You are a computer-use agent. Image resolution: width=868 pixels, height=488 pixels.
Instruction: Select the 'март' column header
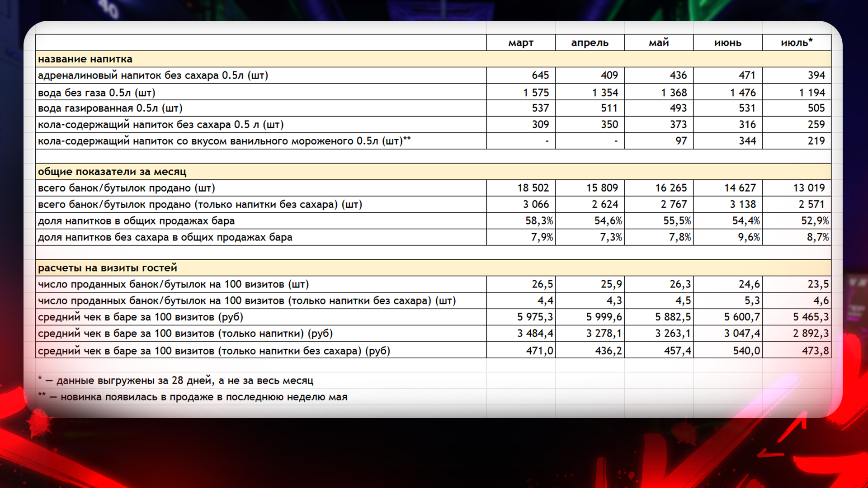(x=521, y=42)
